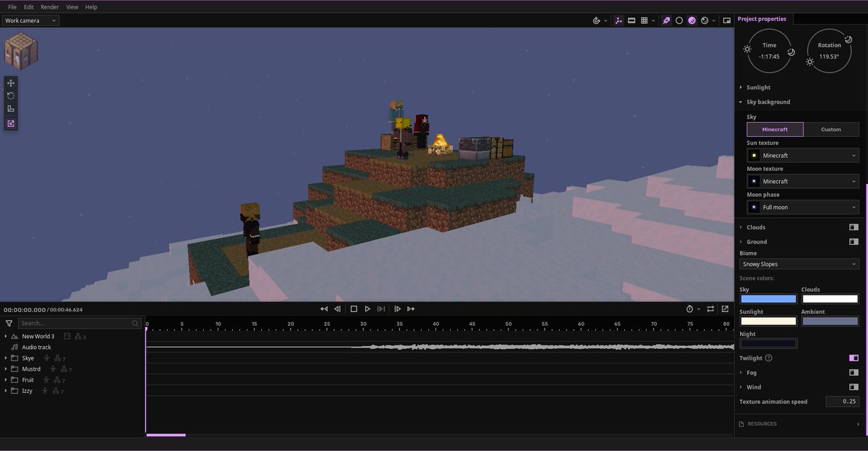Image resolution: width=868 pixels, height=451 pixels.
Task: Select the Custom sky option
Action: point(831,130)
